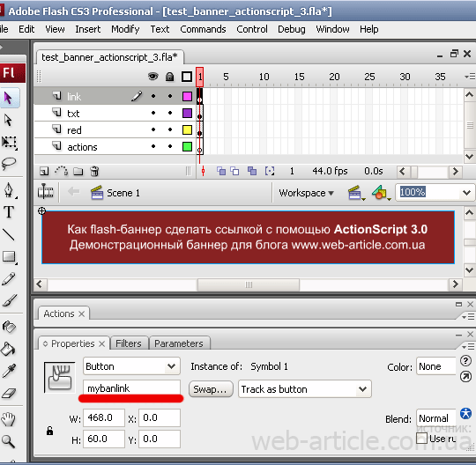Toggle visibility dot of link layer
Viewport: 476px width, 465px height.
click(x=153, y=96)
